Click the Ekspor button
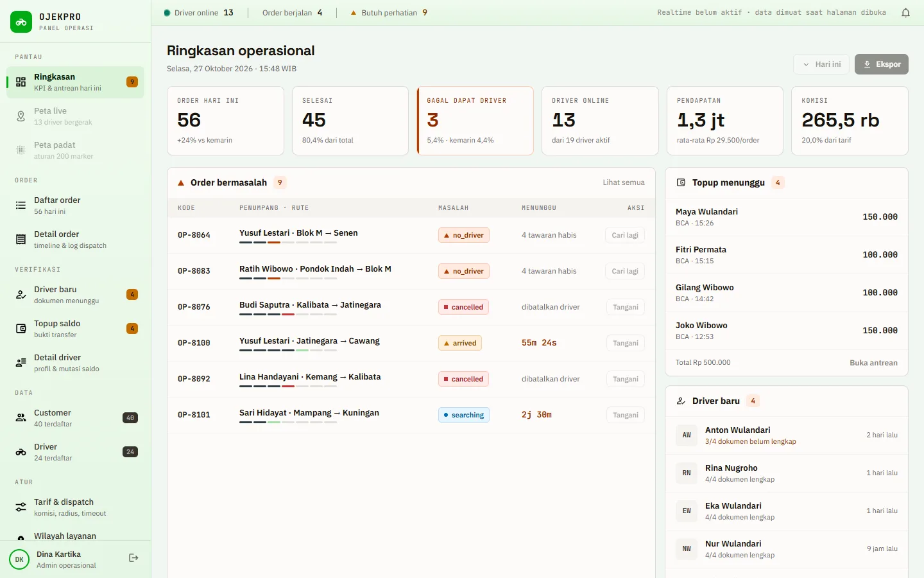This screenshot has width=924, height=578. pyautogui.click(x=882, y=64)
